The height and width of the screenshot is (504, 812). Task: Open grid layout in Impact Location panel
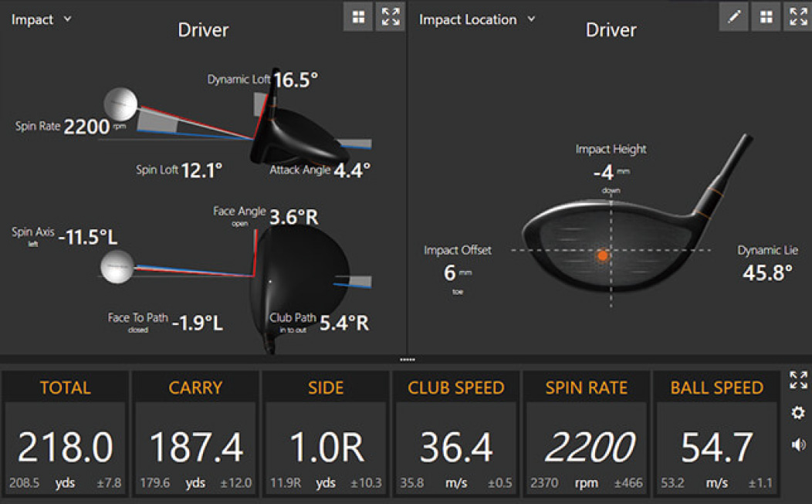[766, 17]
